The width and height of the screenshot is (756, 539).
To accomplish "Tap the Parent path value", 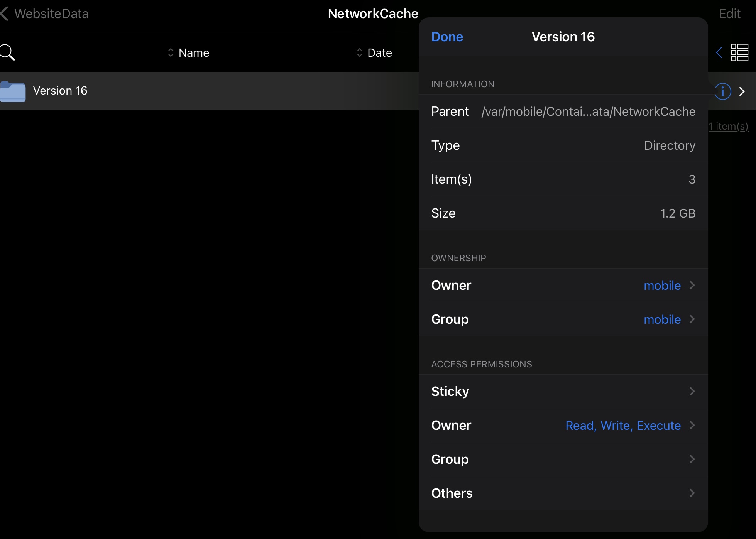I will point(588,112).
